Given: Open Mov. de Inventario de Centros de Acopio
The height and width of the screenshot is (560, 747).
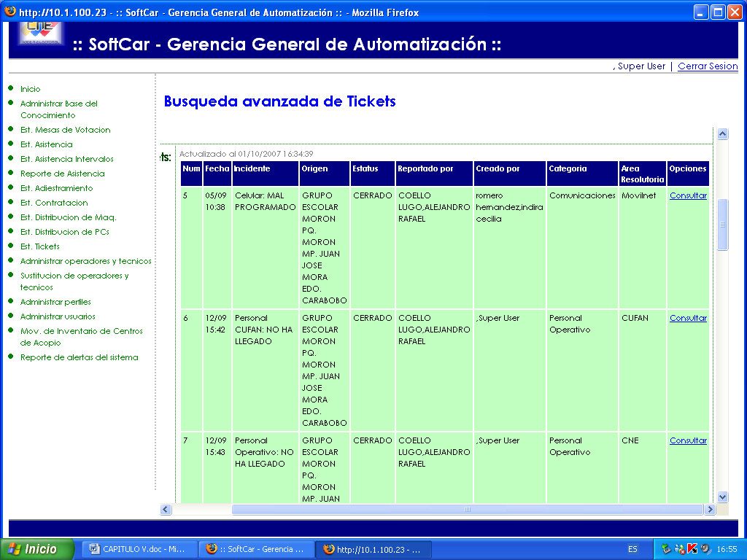Looking at the screenshot, I should [x=82, y=337].
